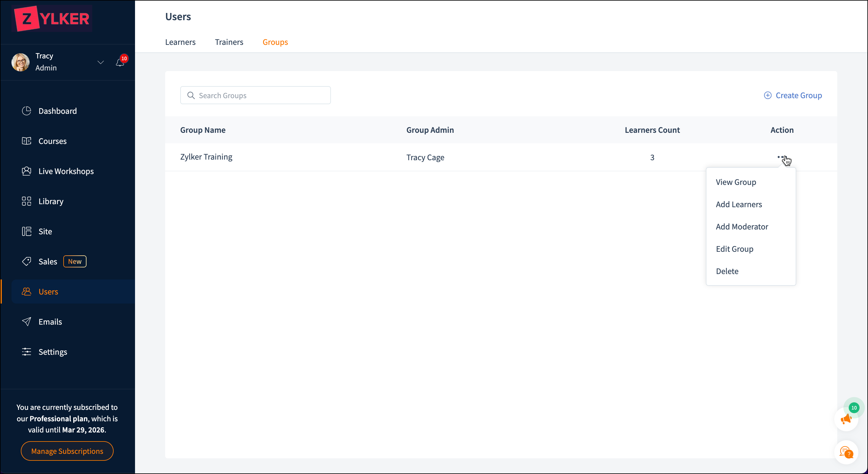Open the announcements megaphone widget
The width and height of the screenshot is (868, 474).
846,419
